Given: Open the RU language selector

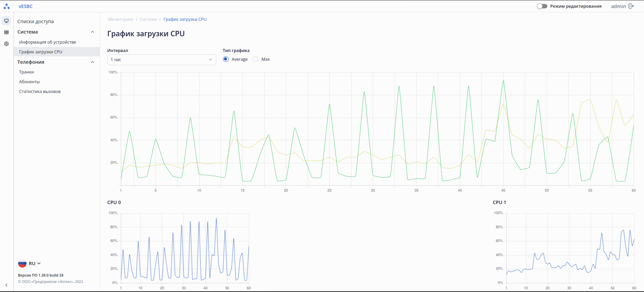Looking at the screenshot, I should [x=35, y=263].
